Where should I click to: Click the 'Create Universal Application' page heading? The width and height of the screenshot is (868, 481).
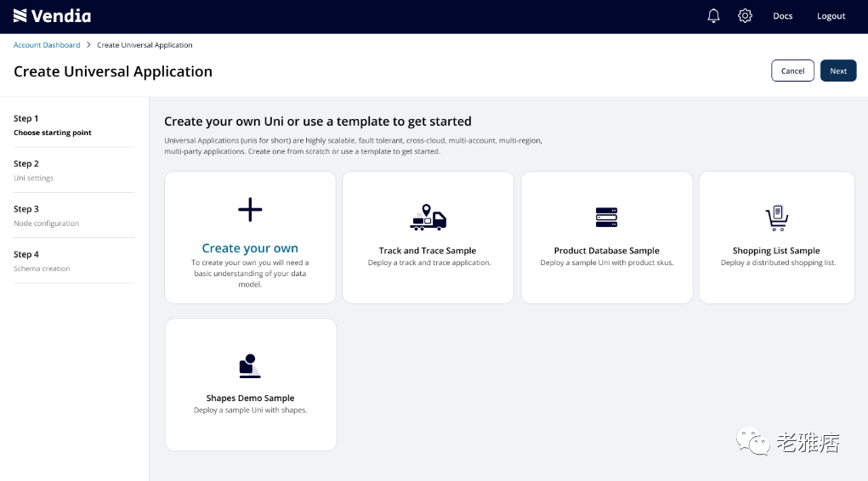[113, 71]
